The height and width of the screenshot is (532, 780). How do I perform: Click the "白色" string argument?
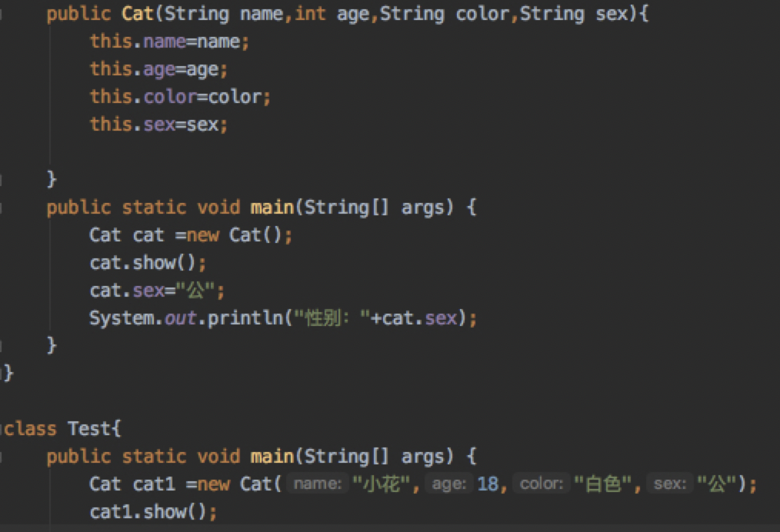click(x=602, y=484)
